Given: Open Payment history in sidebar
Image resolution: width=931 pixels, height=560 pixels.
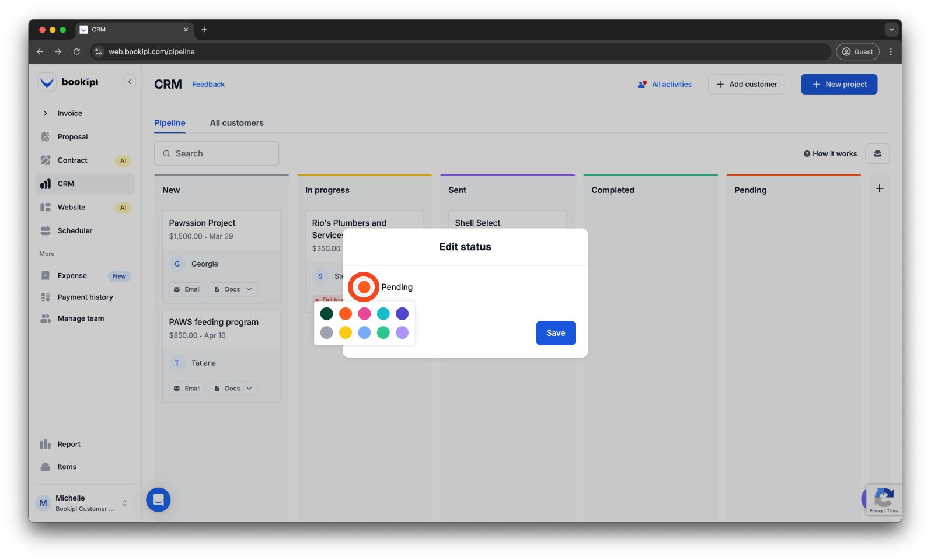Looking at the screenshot, I should tap(85, 297).
